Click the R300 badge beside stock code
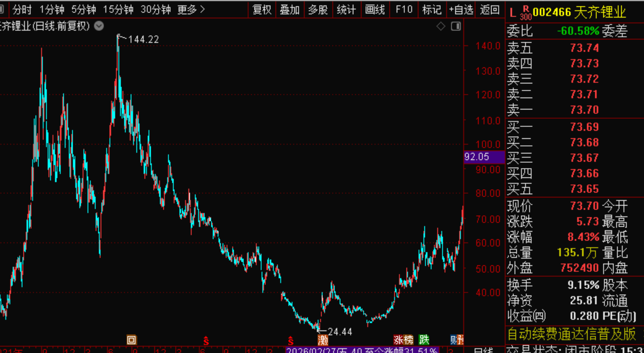This screenshot has width=644, height=353. pyautogui.click(x=525, y=13)
